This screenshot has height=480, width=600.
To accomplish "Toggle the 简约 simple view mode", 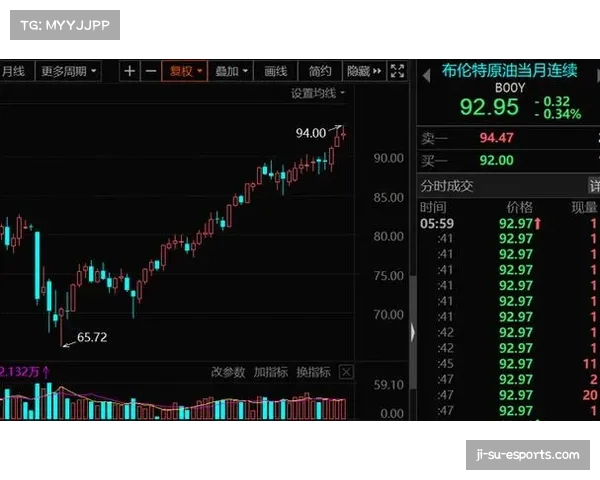I will click(320, 71).
